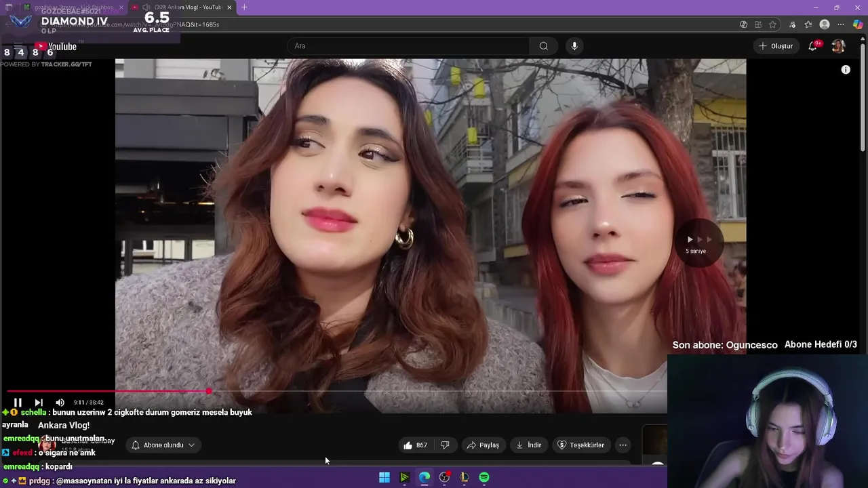Open the Windows Start menu
The height and width of the screenshot is (488, 868).
384,477
